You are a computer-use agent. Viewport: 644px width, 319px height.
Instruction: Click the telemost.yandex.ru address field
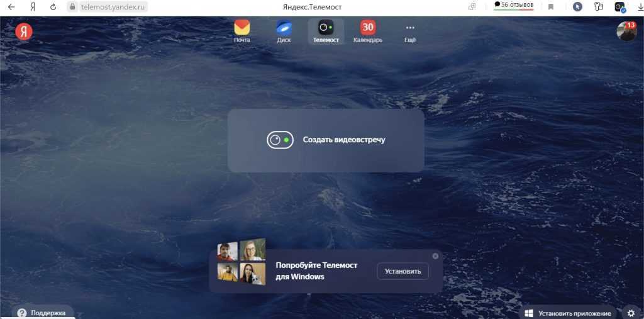pos(113,7)
